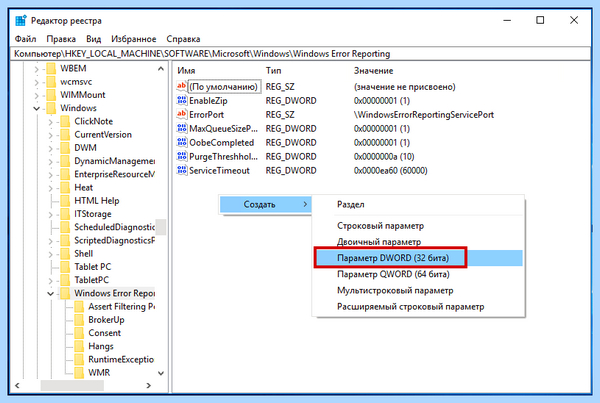Choose Двоичный параметр from submenu
Screen dimensions: 600x403
coord(418,242)
